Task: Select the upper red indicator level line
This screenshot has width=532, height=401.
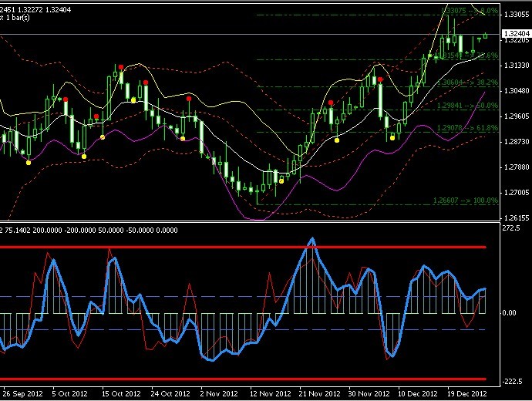Action: (x=243, y=248)
